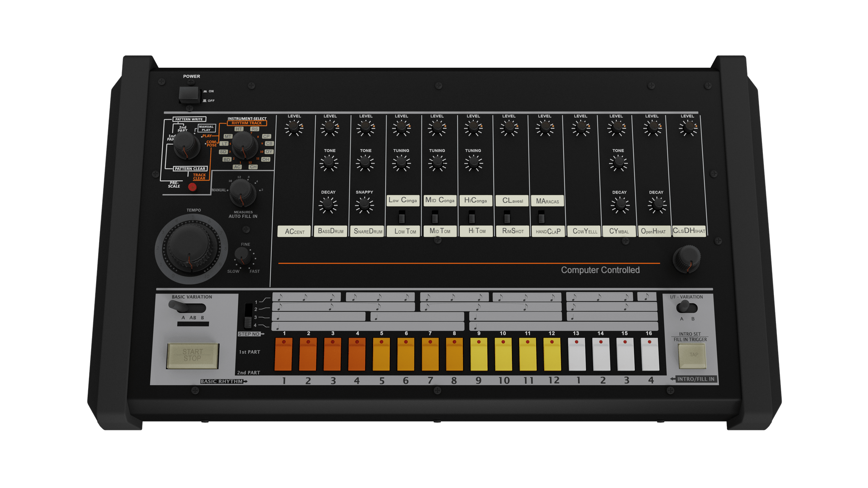The image size is (868, 488).
Task: Toggle the Mid Conga / Mid Tom switch
Action: click(x=435, y=217)
